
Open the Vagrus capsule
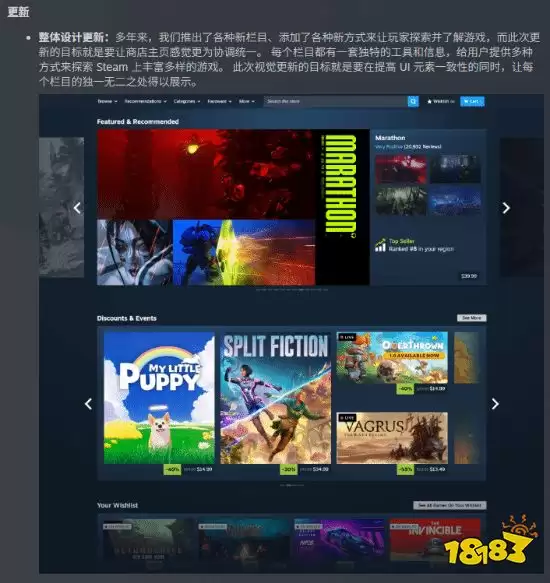tap(392, 438)
